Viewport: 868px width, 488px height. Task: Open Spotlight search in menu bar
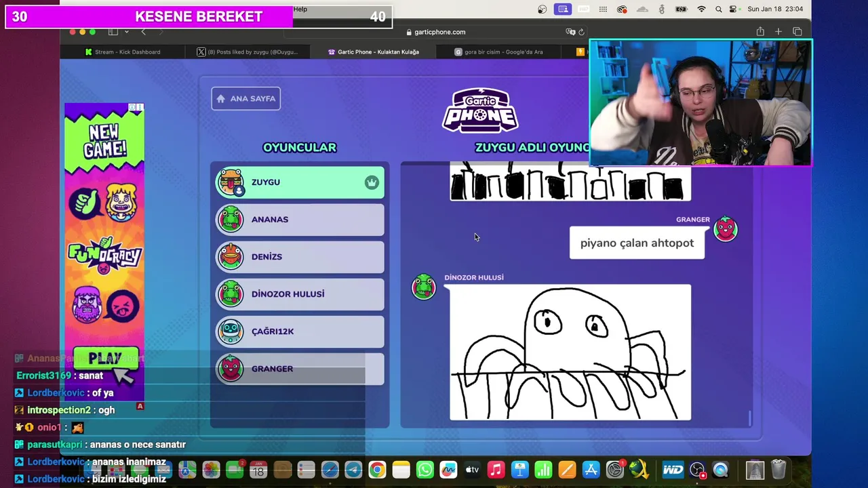point(718,9)
